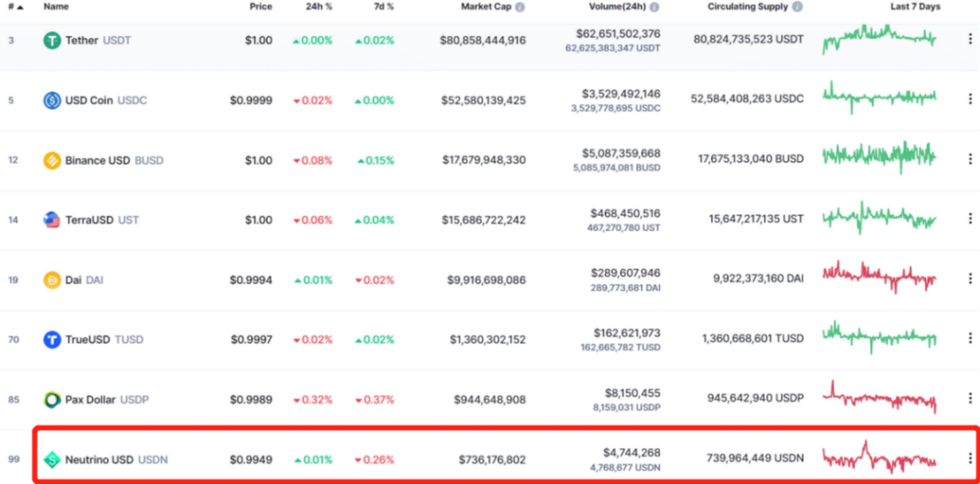This screenshot has height=484, width=980.
Task: Open three-dot menu for Tether row
Action: point(970,39)
